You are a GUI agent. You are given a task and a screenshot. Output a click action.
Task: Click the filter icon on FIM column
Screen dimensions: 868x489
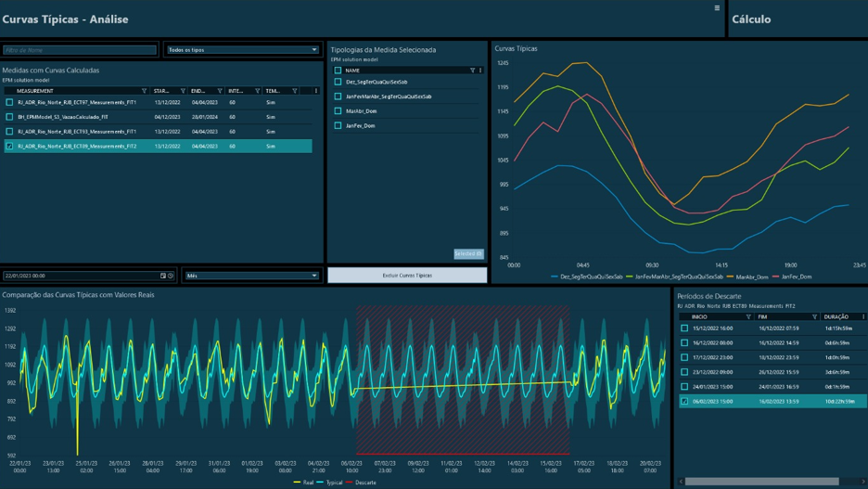[x=814, y=316]
